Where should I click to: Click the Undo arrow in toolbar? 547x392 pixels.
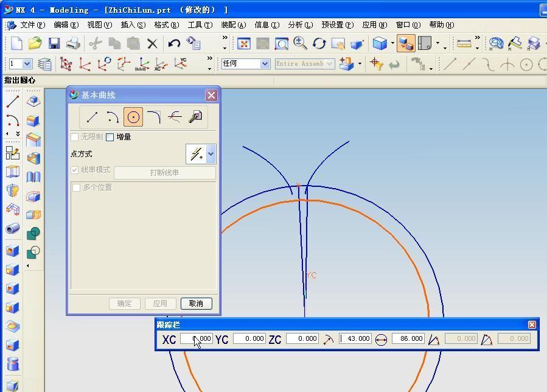174,44
